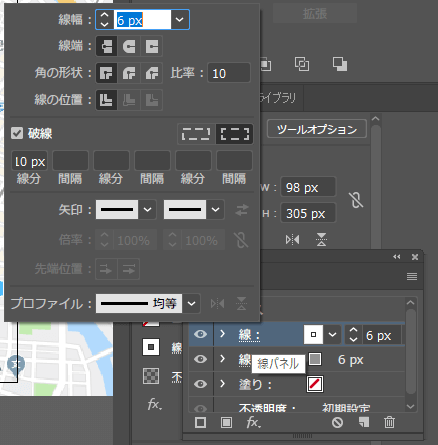Swap start and end arrowheads
This screenshot has width=438, height=445.
point(241,210)
